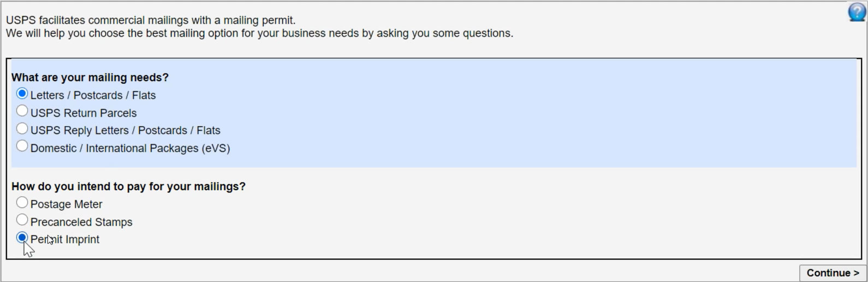Click the 'What are your mailing needs?' heading

[x=90, y=78]
